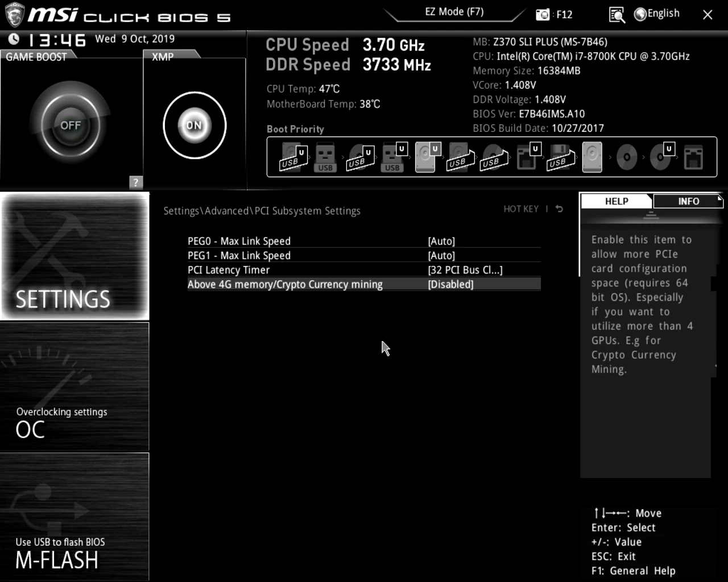Toggle the XMP profile ON button
728x582 pixels.
coord(195,126)
